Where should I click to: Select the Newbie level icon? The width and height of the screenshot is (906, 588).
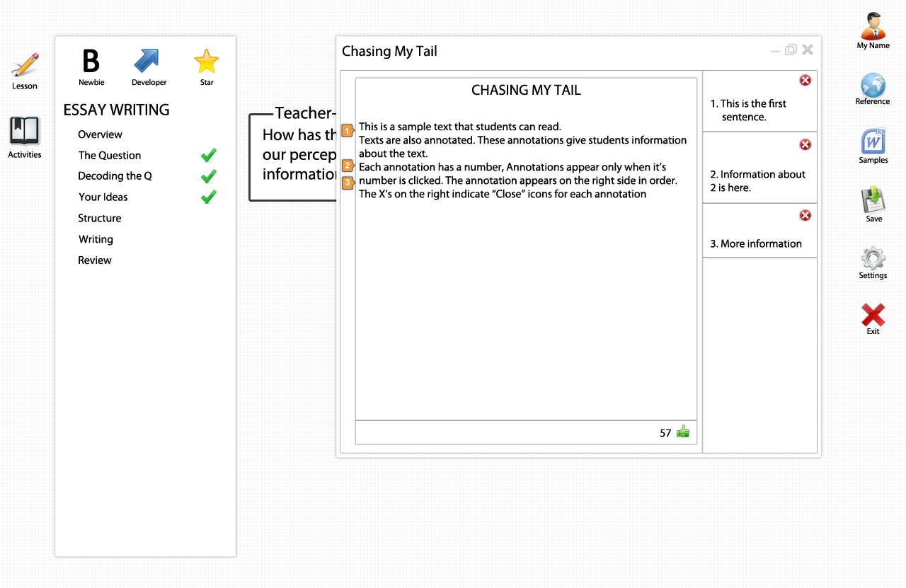[x=91, y=62]
